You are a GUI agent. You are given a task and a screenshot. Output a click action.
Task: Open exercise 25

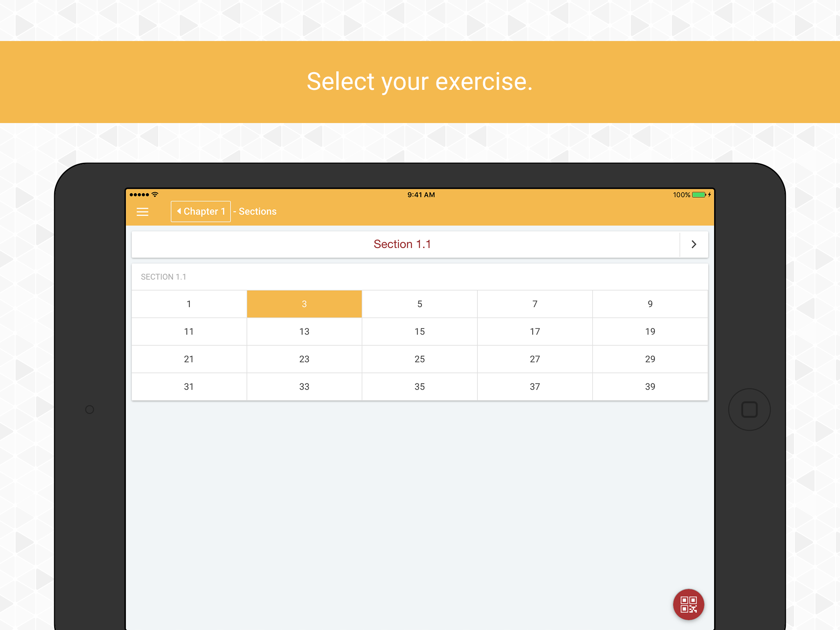[x=419, y=359]
